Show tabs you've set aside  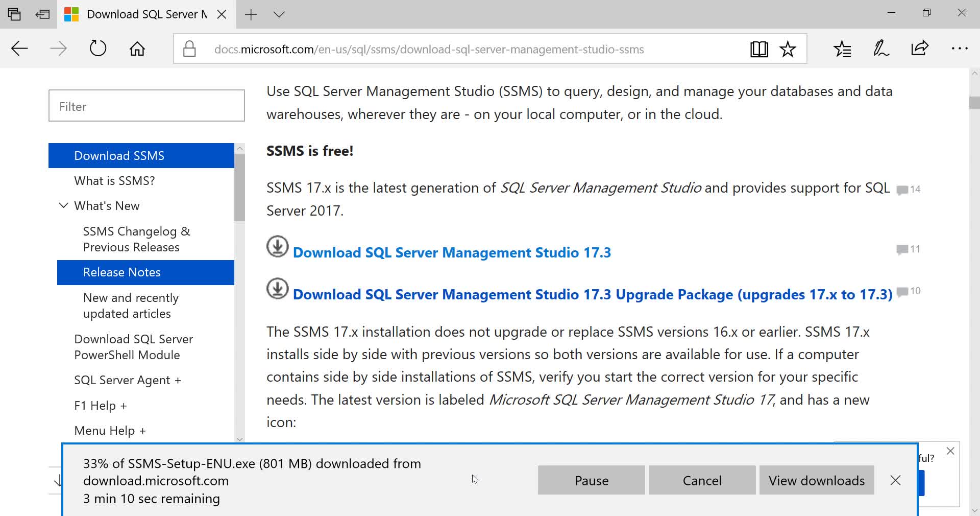pos(42,14)
